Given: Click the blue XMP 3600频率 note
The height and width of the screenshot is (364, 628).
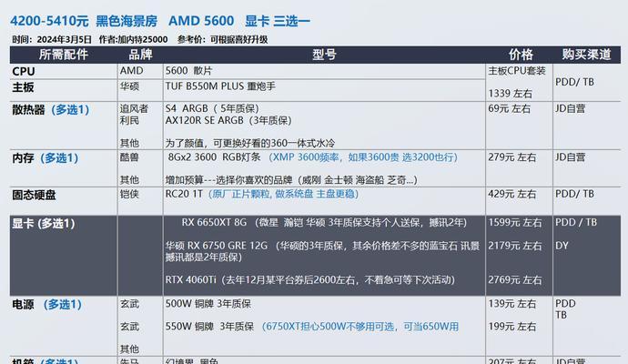Looking at the screenshot, I should point(362,157).
